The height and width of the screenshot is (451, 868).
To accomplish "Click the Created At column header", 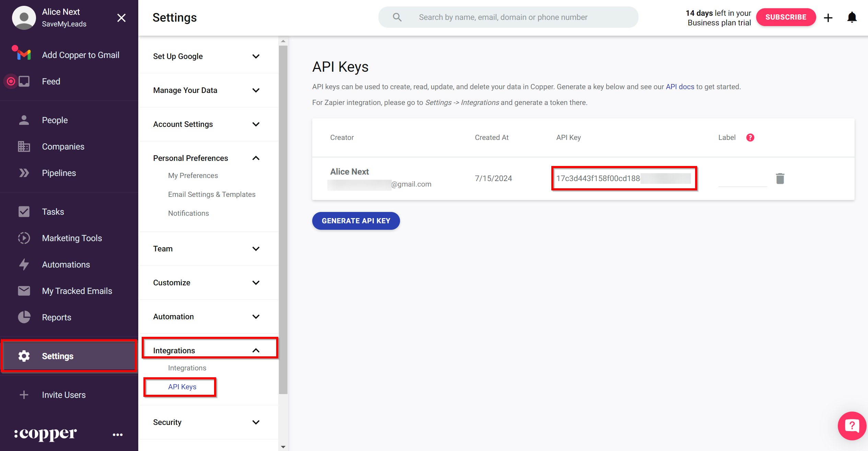I will pos(491,138).
